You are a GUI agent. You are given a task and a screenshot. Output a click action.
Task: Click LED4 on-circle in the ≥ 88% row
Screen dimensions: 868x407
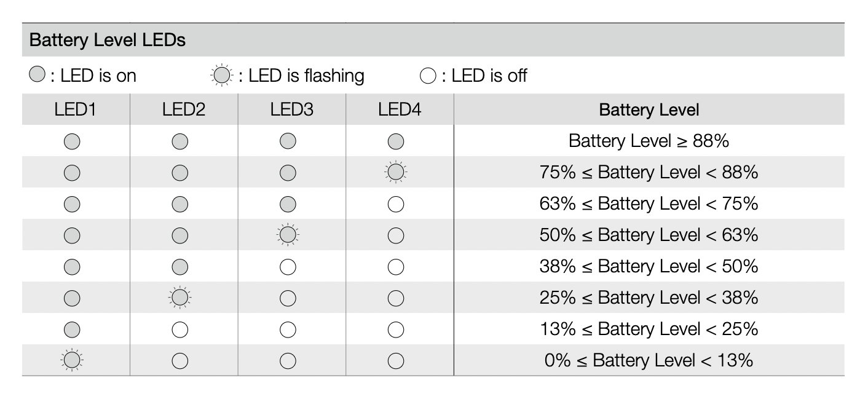click(x=396, y=141)
